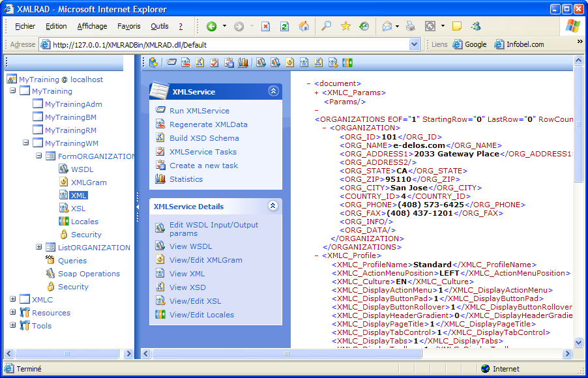Click the Locales tree item
This screenshot has height=378, width=588.
pyautogui.click(x=84, y=222)
